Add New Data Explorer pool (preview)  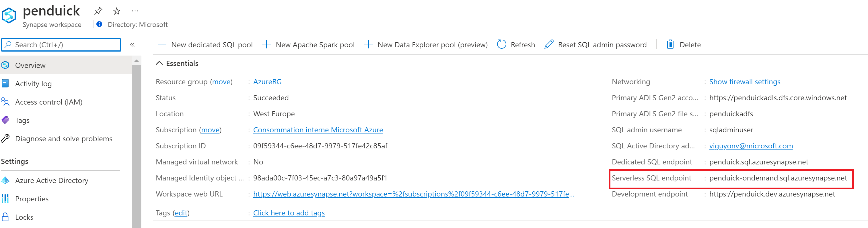click(x=426, y=44)
